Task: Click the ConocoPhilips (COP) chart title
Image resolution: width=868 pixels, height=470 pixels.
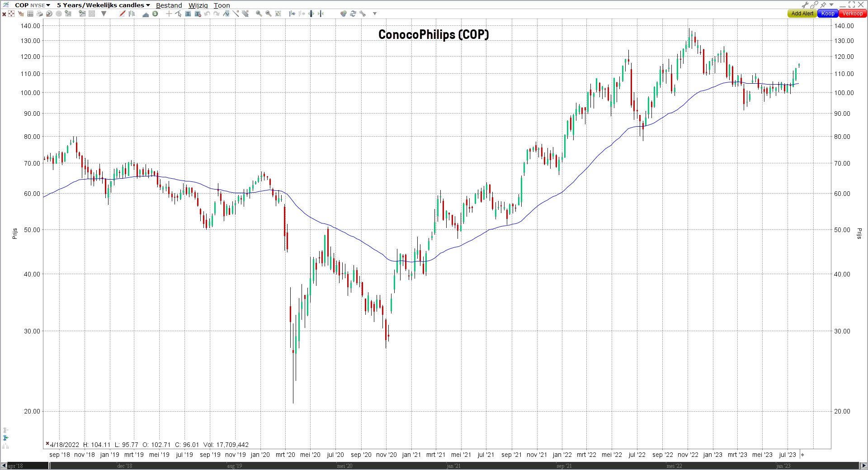Action: 434,34
